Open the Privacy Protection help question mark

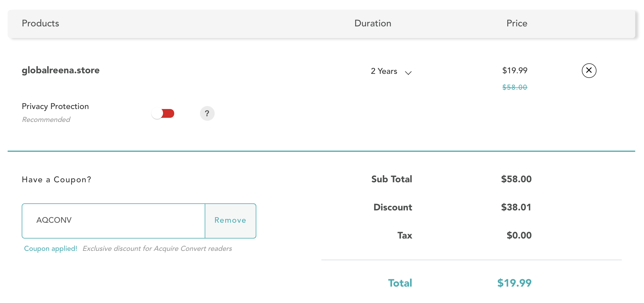pyautogui.click(x=207, y=113)
